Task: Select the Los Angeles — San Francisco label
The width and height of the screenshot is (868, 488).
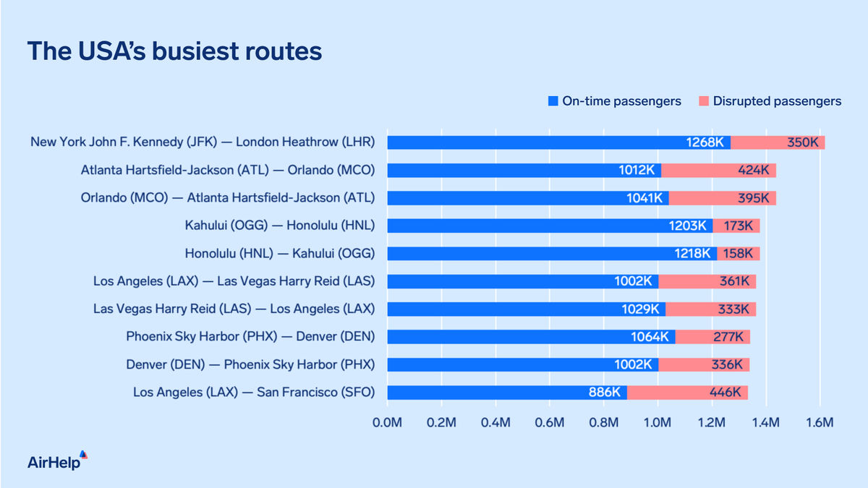Action: coord(253,393)
